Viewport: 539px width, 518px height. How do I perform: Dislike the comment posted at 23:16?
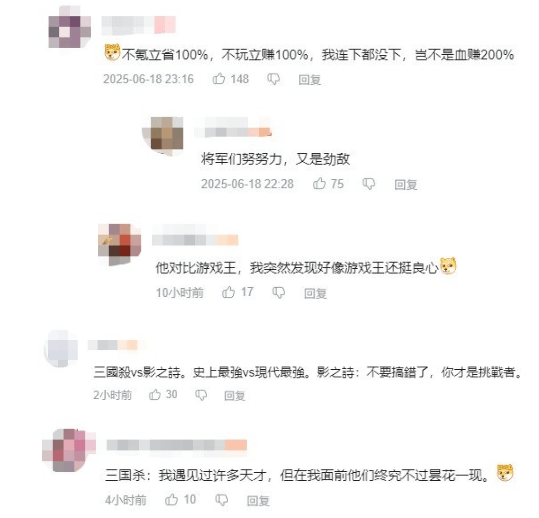[x=274, y=79]
